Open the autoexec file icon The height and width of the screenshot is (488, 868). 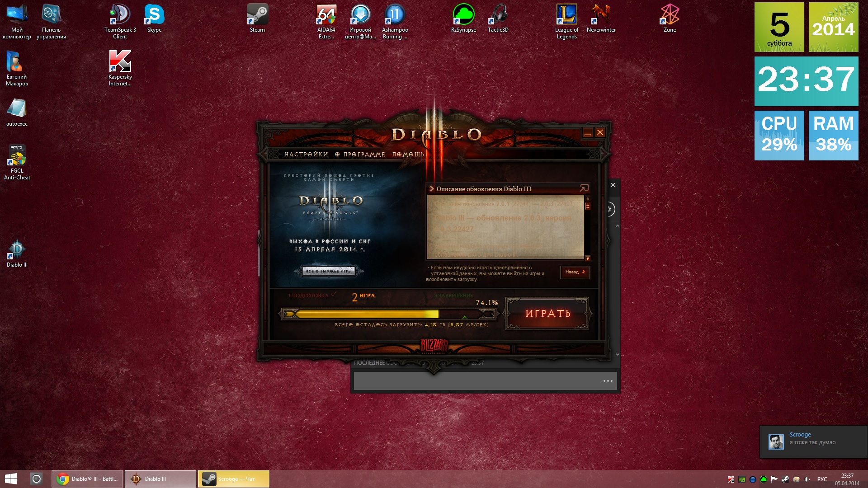coord(17,112)
